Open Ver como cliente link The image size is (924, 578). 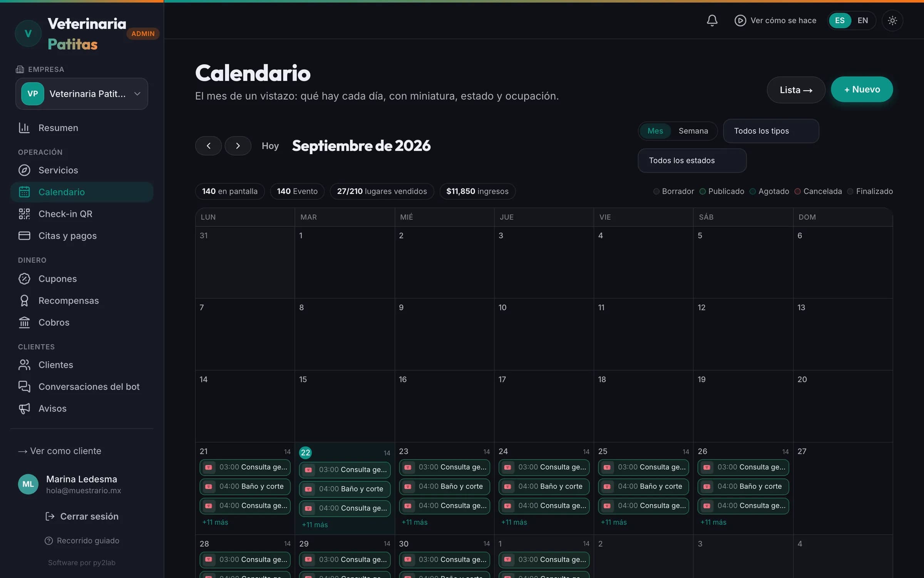pos(60,451)
